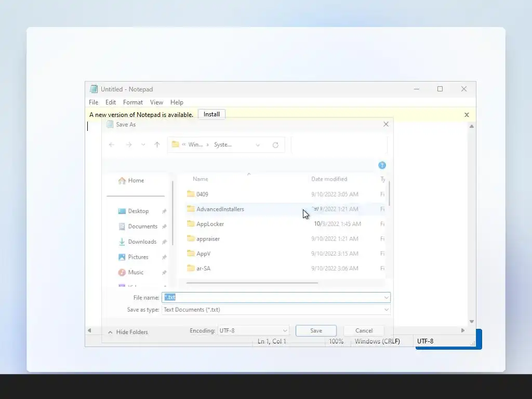Click the pin icon beside Documents
532x399 pixels.
(164, 227)
